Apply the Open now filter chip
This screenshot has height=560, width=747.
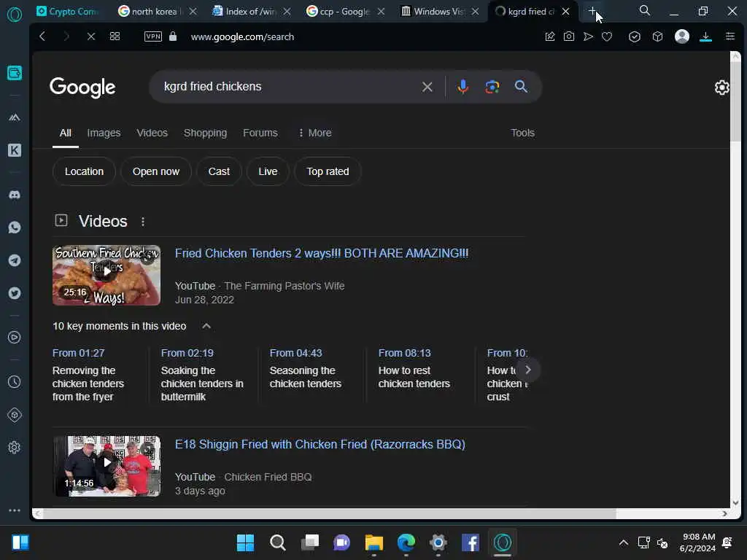click(156, 171)
